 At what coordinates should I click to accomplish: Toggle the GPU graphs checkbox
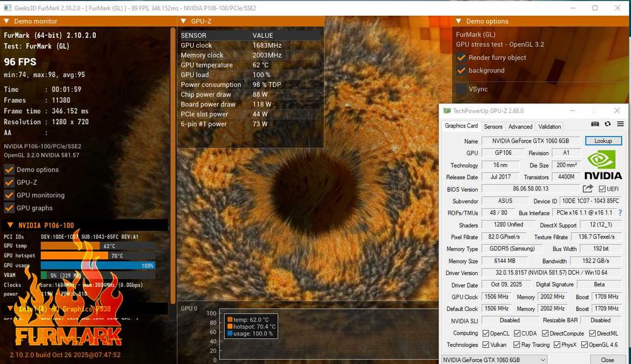9,208
